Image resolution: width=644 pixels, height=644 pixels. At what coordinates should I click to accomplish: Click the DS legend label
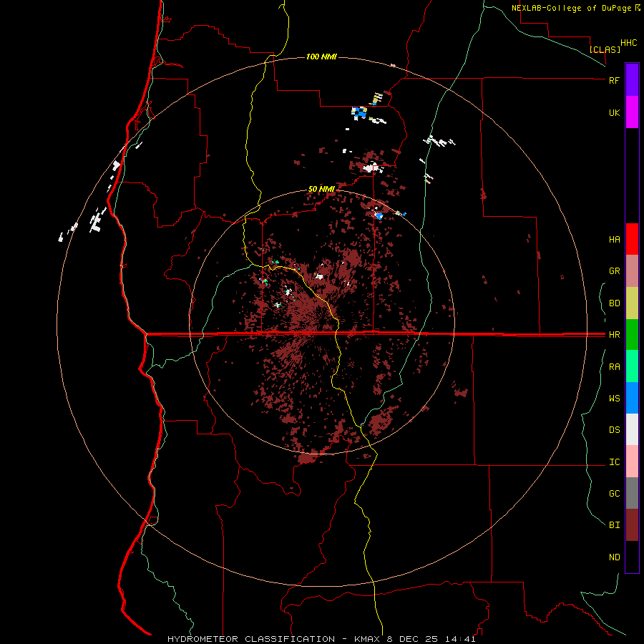click(x=614, y=430)
